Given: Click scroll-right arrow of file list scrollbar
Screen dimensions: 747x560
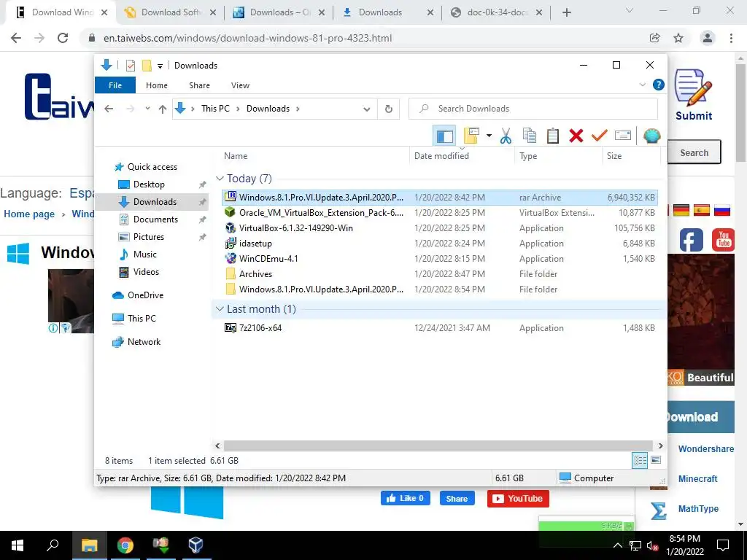Looking at the screenshot, I should tap(660, 446).
